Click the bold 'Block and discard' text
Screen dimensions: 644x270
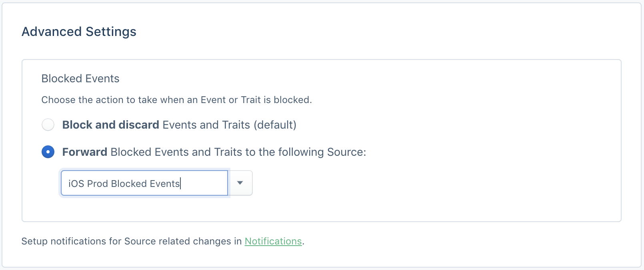click(x=111, y=125)
